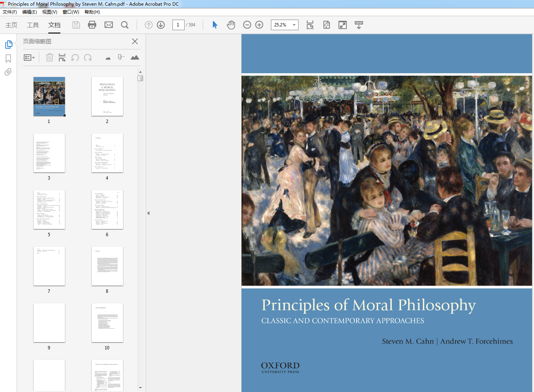Click the insert/extract pages icon beside trash
Viewport: 534px width, 392px height.
tap(62, 58)
